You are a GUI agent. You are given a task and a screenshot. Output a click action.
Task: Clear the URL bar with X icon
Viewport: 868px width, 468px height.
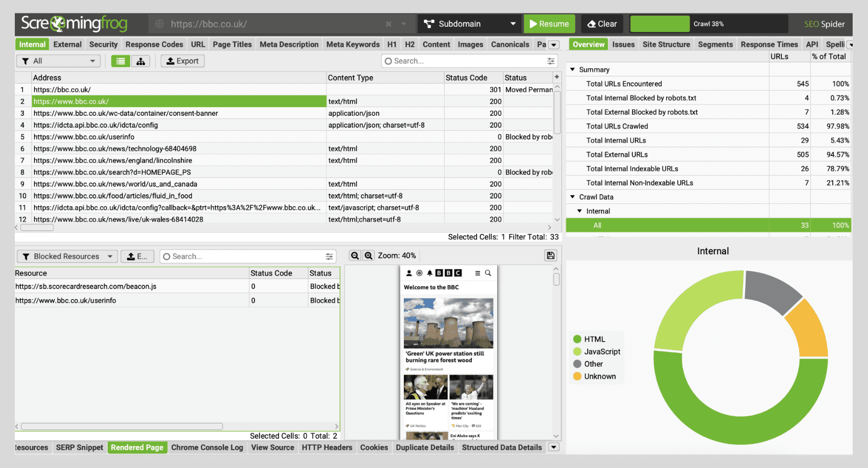389,24
